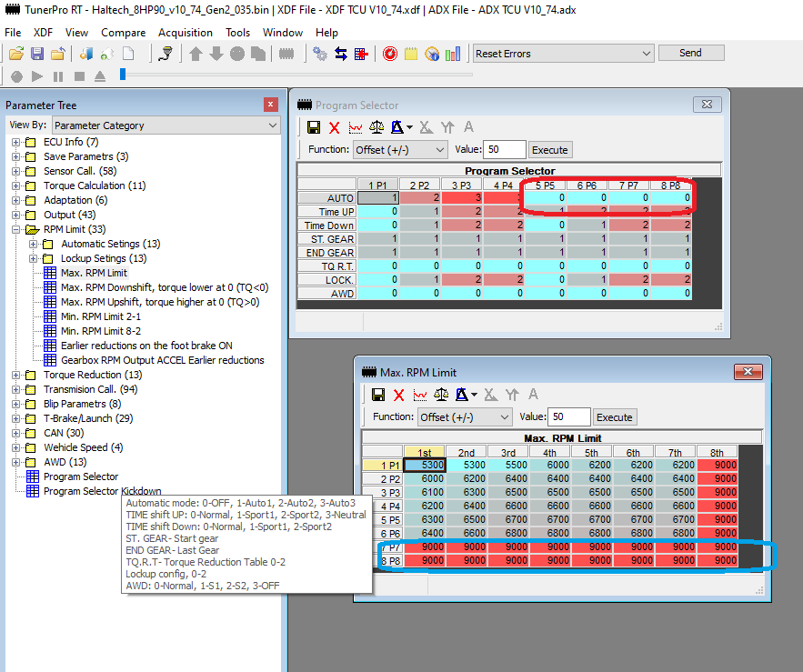Screen dimensions: 803x672
Task: Open the Help menu
Action: click(x=326, y=33)
